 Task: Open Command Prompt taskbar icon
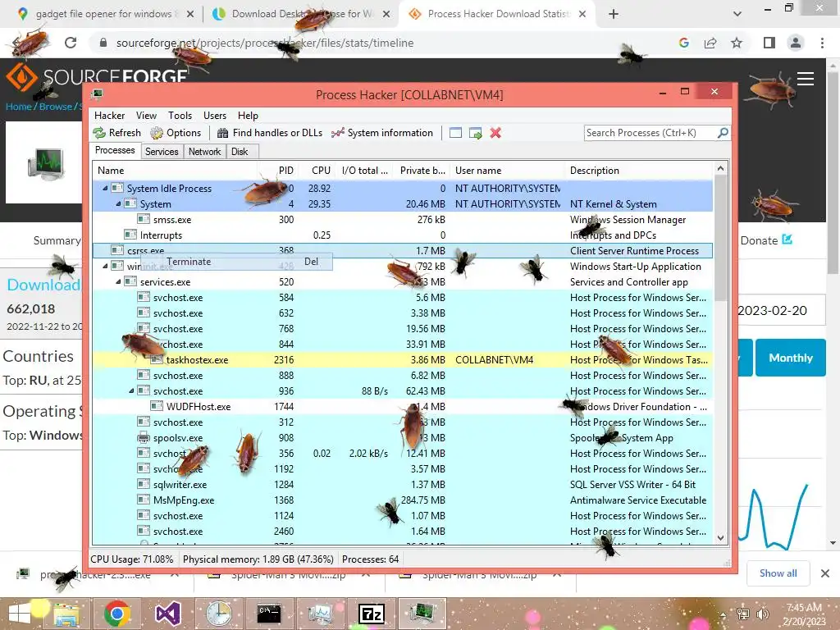[269, 614]
